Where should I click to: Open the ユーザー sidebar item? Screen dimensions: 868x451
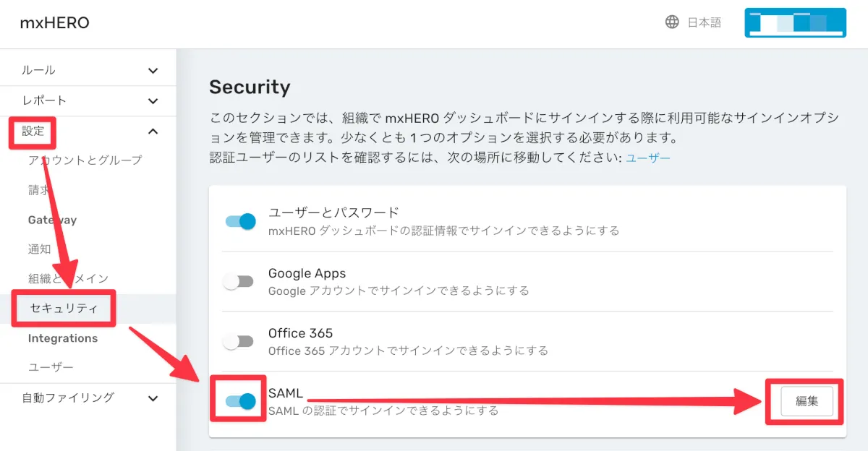pyautogui.click(x=51, y=368)
